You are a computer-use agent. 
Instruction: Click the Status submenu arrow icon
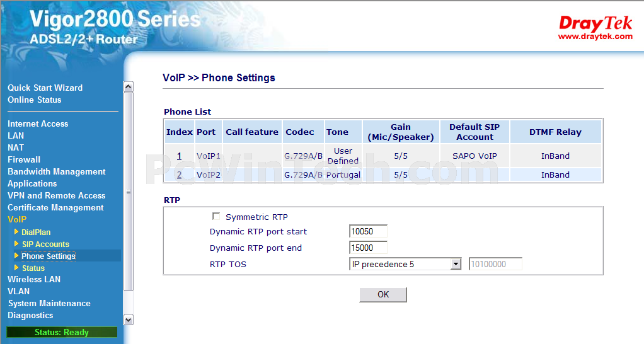tap(16, 268)
